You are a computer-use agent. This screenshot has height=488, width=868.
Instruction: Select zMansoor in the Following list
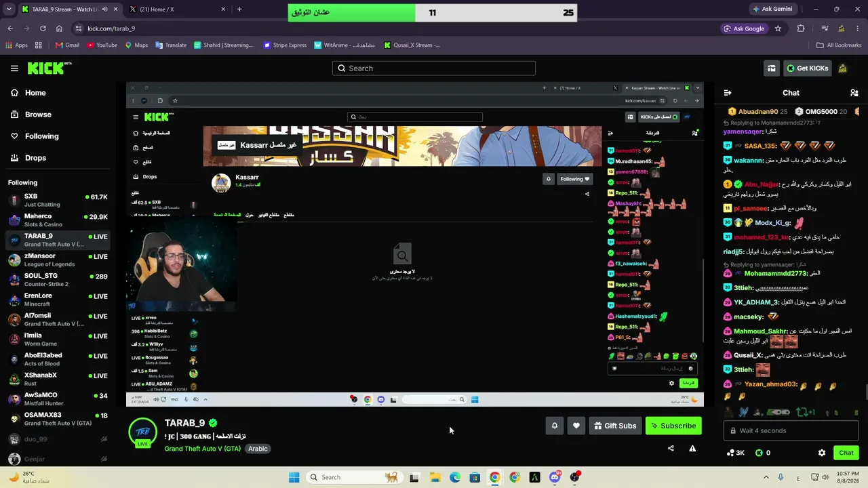(x=58, y=260)
